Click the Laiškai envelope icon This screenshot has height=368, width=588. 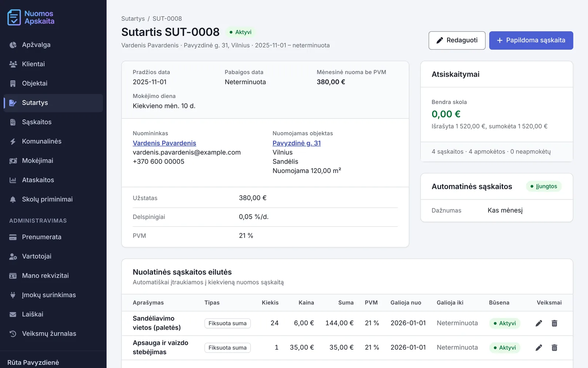[13, 314]
